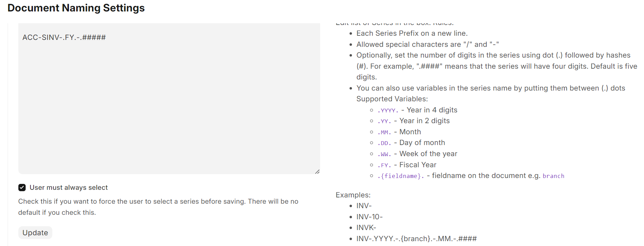The width and height of the screenshot is (644, 246).
Task: Click the .{fieldname}. variable code
Action: [401, 176]
